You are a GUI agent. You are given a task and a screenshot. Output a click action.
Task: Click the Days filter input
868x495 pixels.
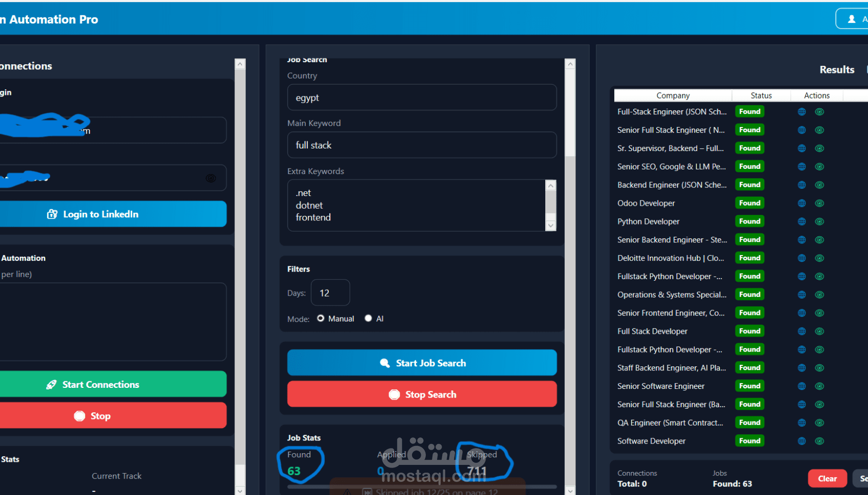(x=330, y=293)
